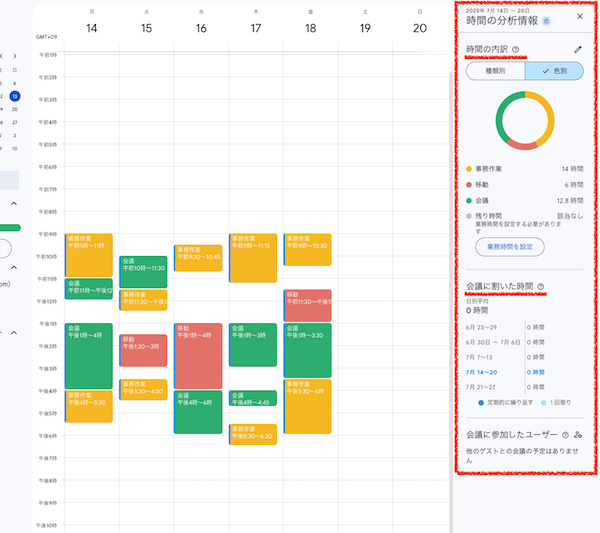Click the 業務時間を設定 button

tap(510, 247)
